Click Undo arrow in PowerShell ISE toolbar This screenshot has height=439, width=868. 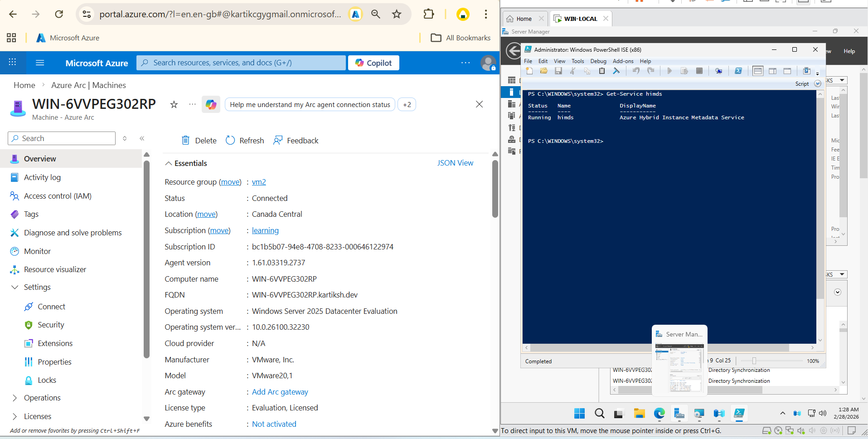point(636,71)
